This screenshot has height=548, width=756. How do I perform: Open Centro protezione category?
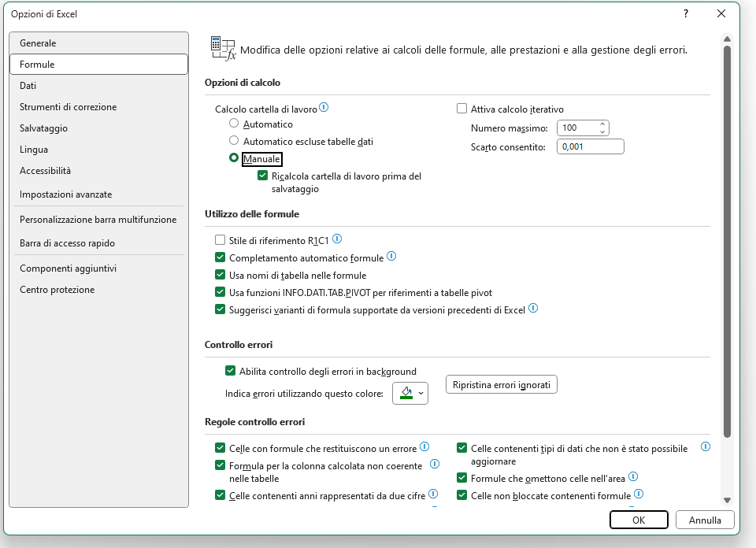tap(99, 289)
